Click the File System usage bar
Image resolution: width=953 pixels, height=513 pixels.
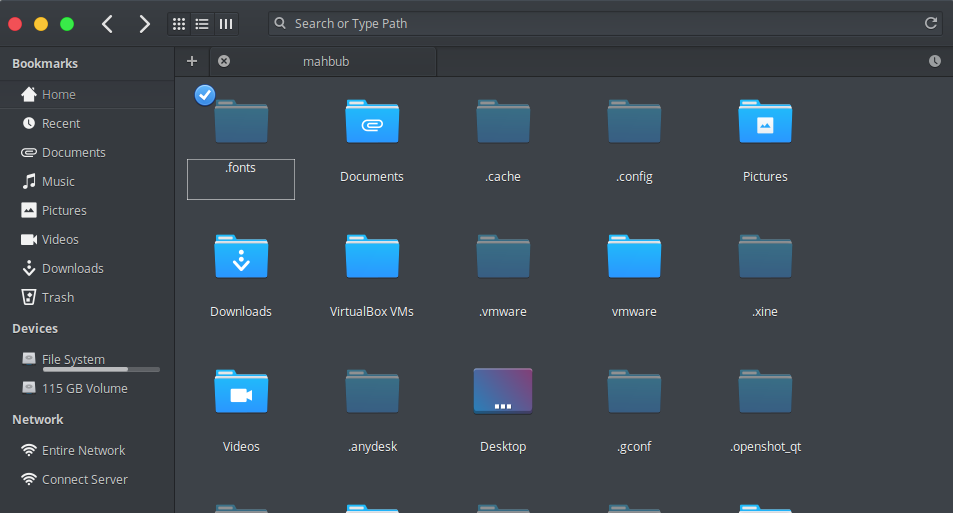(101, 369)
